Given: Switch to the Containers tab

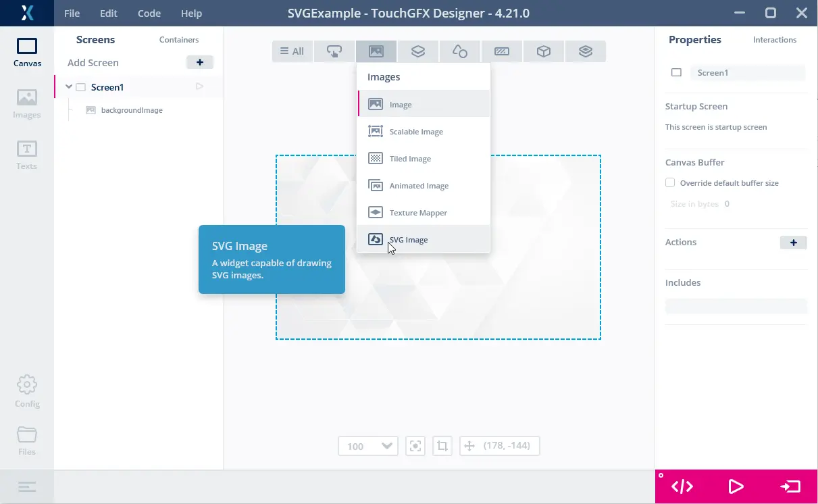Looking at the screenshot, I should click(x=179, y=40).
